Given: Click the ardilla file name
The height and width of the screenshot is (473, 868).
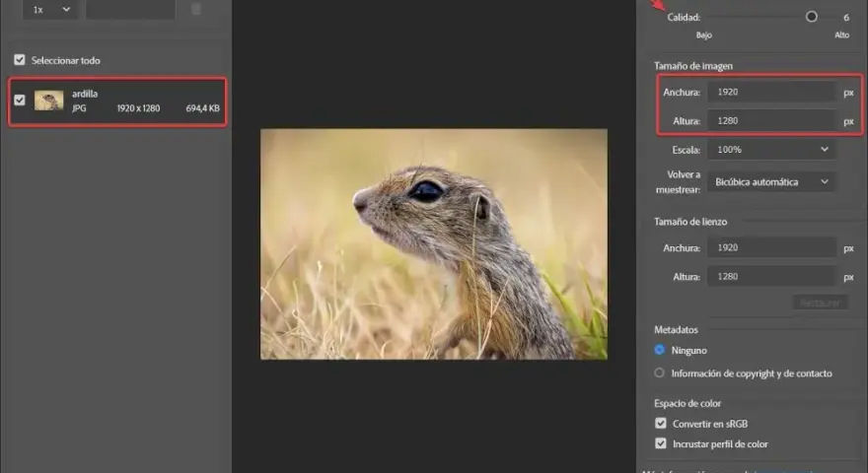Looking at the screenshot, I should (x=85, y=94).
